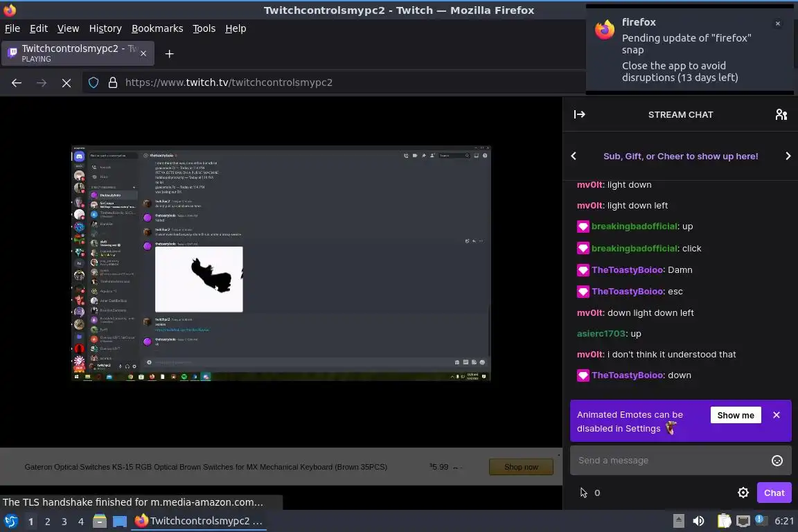The height and width of the screenshot is (532, 798).
Task: Click the Show me button
Action: coord(736,415)
